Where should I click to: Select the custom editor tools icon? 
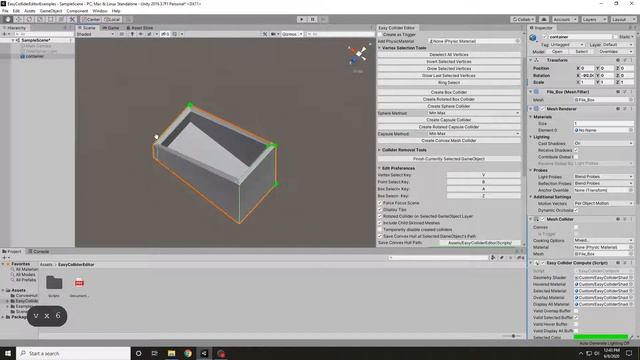tap(72, 19)
